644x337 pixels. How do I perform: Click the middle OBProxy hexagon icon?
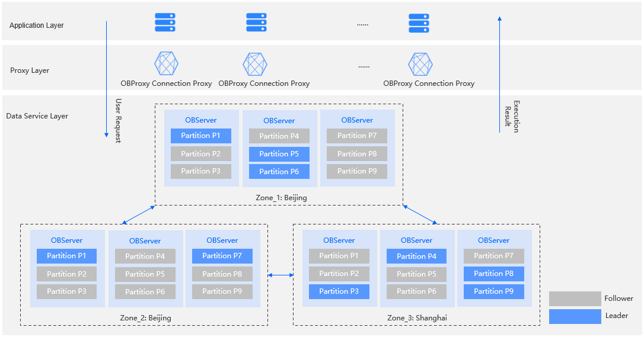pyautogui.click(x=255, y=65)
